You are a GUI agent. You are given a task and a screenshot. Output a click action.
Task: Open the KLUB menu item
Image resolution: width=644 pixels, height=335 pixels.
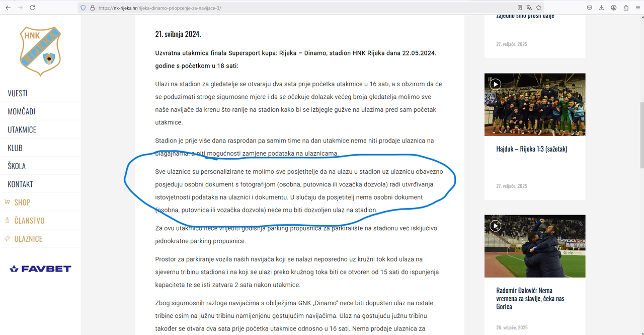(15, 148)
